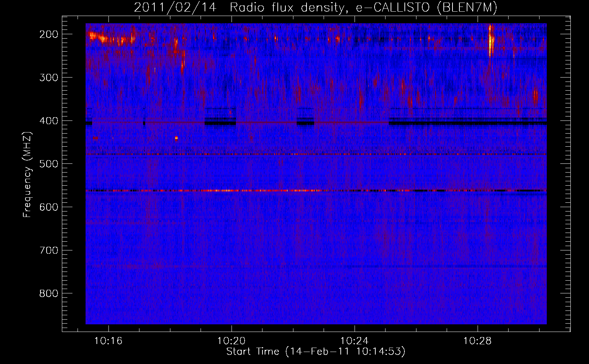Click the 10:28 time tick label
The image size is (589, 364).
[x=477, y=341]
